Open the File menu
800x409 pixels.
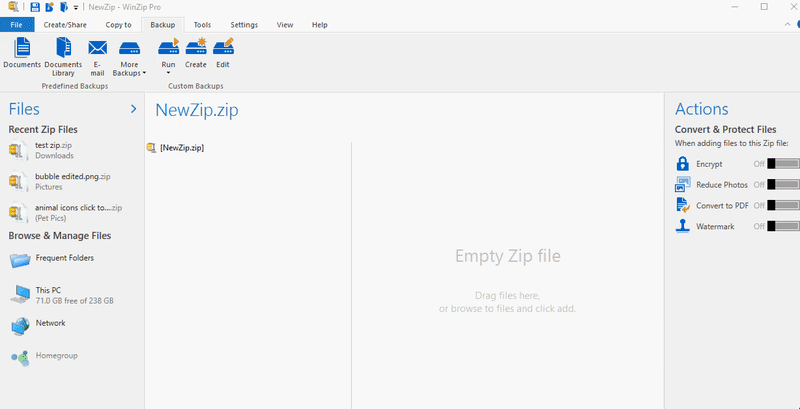point(16,24)
